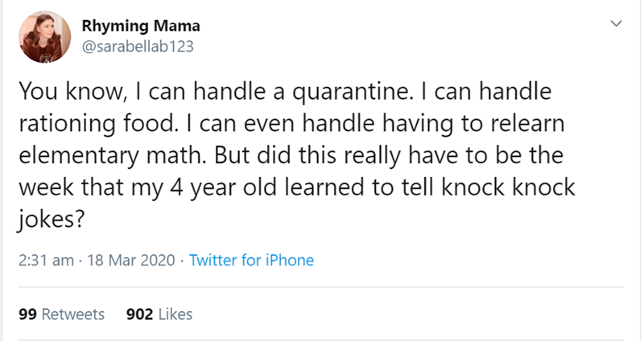This screenshot has height=341, width=644.
Task: Click the word Likes in stats row
Action: click(x=175, y=314)
